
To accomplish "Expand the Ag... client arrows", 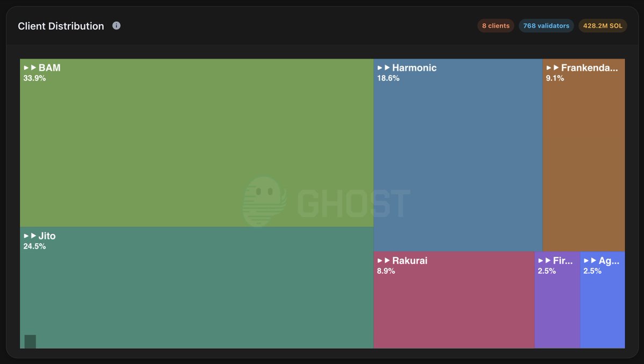I will [590, 260].
